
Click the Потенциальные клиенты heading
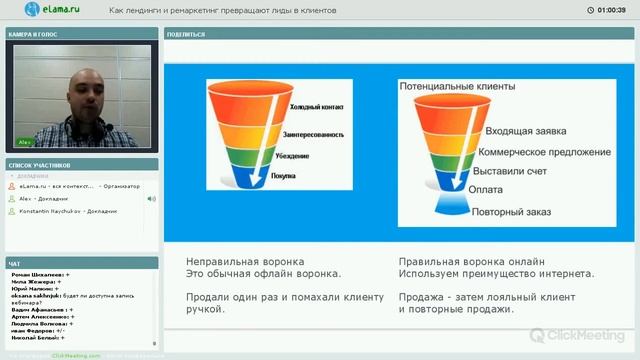[x=457, y=86]
